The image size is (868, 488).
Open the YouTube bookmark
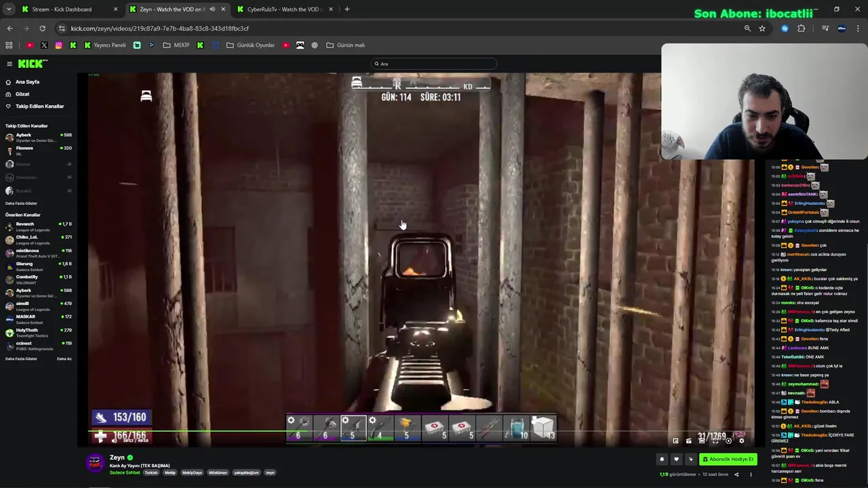point(30,45)
